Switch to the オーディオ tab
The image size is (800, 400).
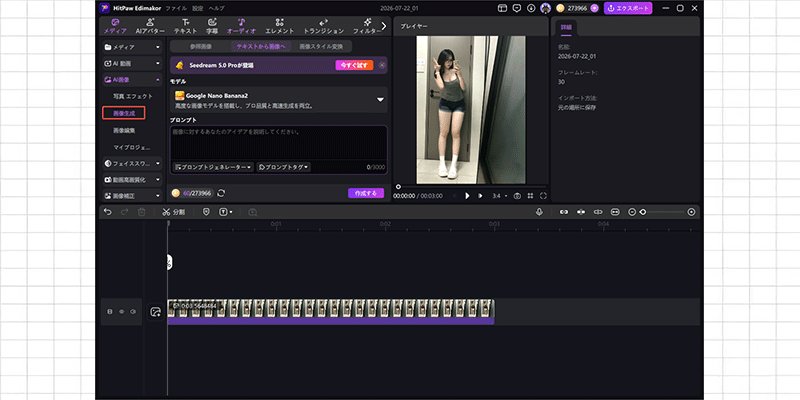coord(242,26)
